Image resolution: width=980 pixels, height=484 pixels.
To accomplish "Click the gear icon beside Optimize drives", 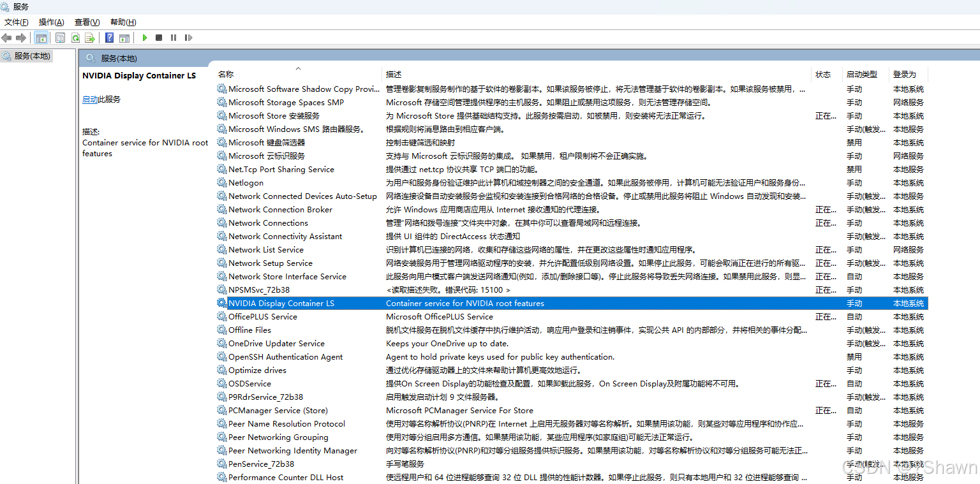I will [222, 370].
